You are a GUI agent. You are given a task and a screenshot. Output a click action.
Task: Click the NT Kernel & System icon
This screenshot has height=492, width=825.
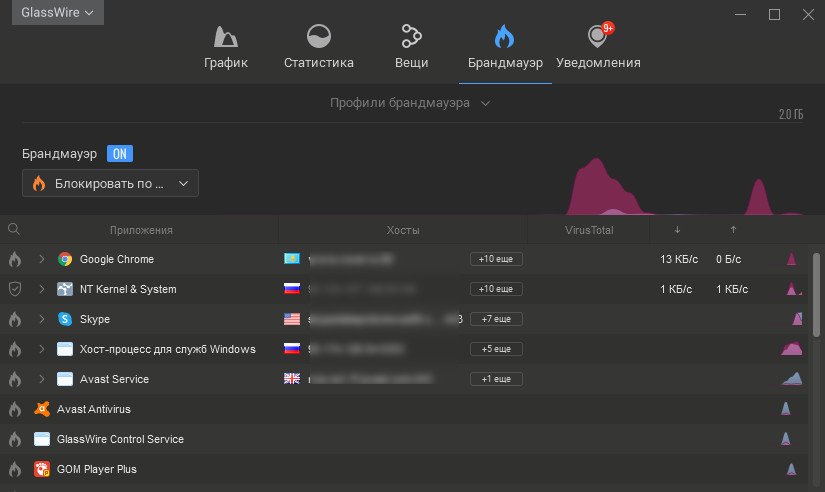pyautogui.click(x=65, y=289)
